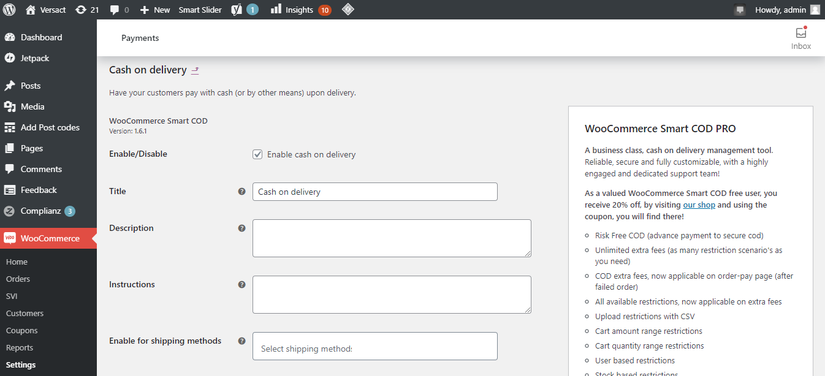Open Complianz sidebar menu
Screen dimensions: 825x376
click(48, 211)
